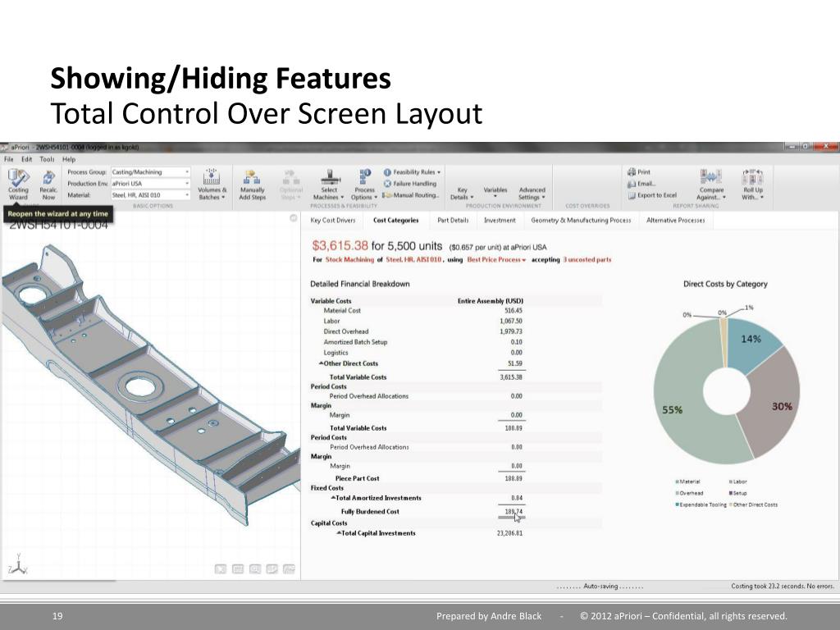This screenshot has height=630, width=840.
Task: Open the Advanced Settings dropdown
Action: click(532, 194)
